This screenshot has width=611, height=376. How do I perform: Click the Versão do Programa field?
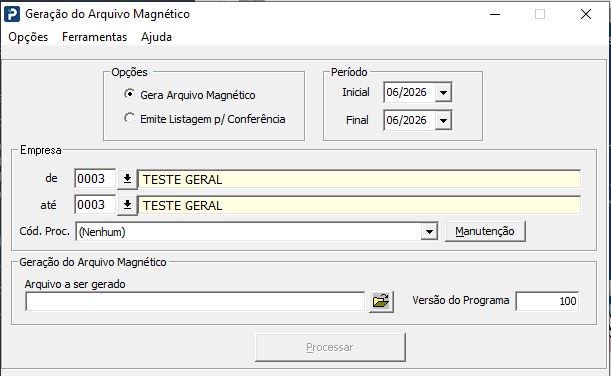547,301
